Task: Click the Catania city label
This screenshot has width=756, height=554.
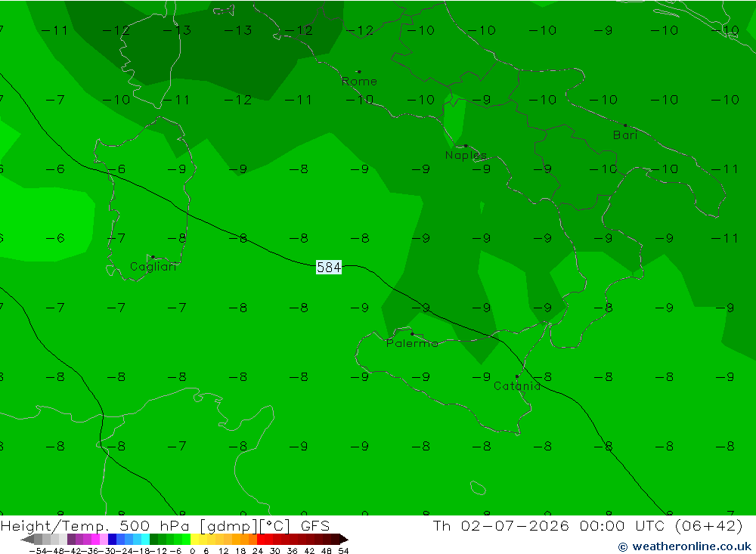Action: pyautogui.click(x=517, y=385)
